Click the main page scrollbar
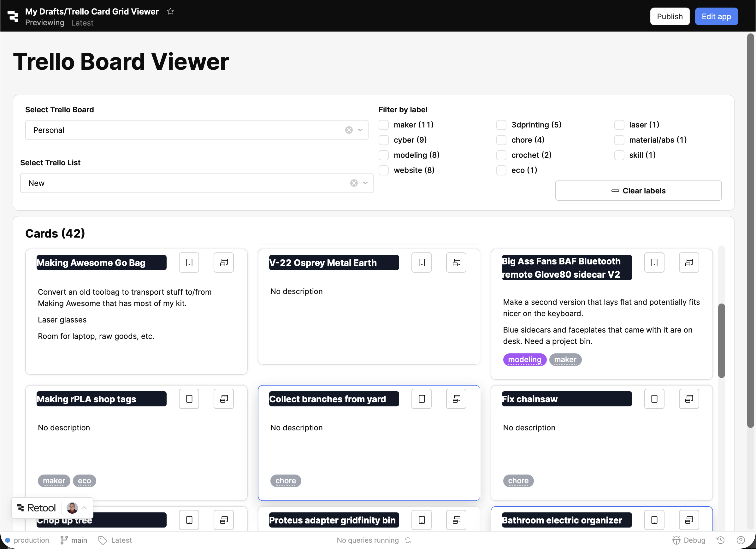The image size is (756, 549). point(750,230)
